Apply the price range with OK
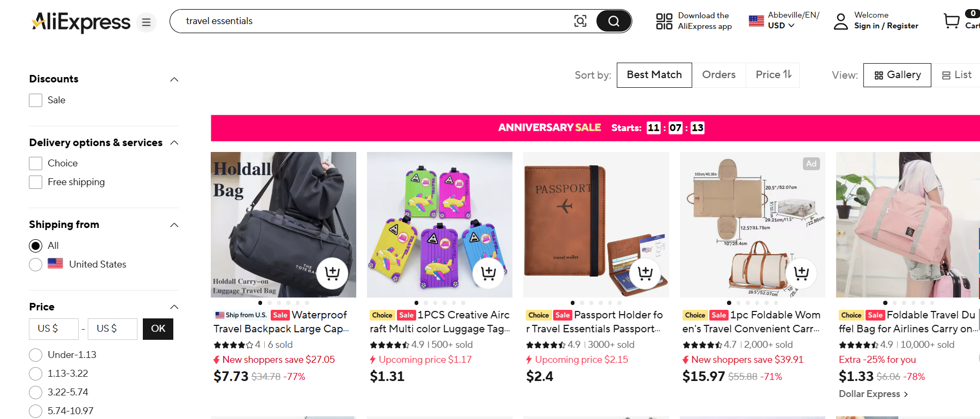Screen dimensions: 980x419 pyautogui.click(x=158, y=329)
